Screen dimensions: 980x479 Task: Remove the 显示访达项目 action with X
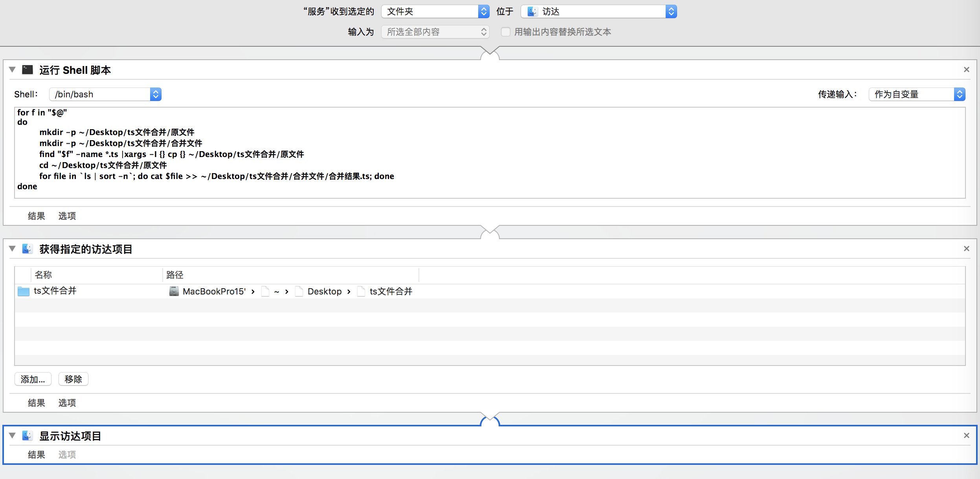click(x=966, y=436)
